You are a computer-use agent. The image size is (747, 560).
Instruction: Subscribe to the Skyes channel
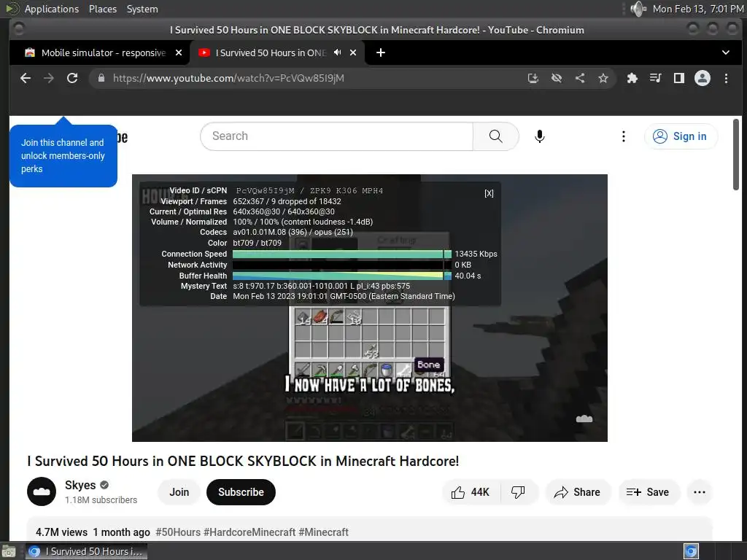tap(241, 492)
